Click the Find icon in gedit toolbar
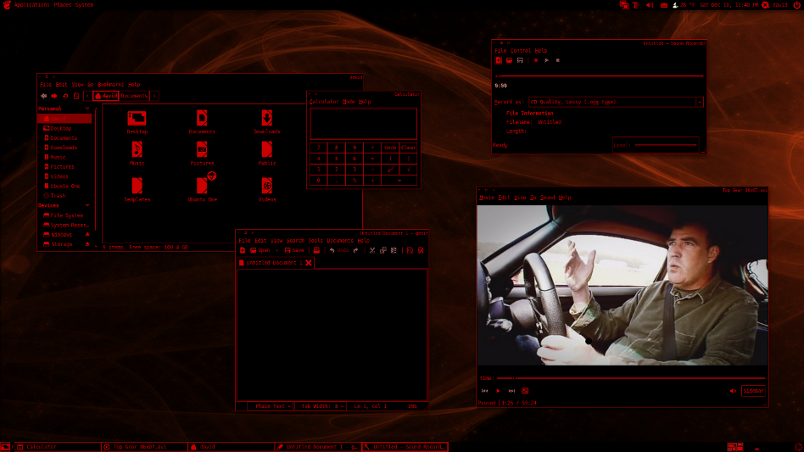Viewport: 804px width, 452px height. pos(410,251)
